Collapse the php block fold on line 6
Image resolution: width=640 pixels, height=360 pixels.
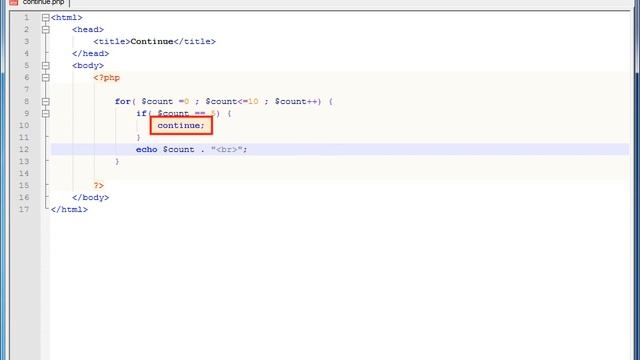point(46,78)
